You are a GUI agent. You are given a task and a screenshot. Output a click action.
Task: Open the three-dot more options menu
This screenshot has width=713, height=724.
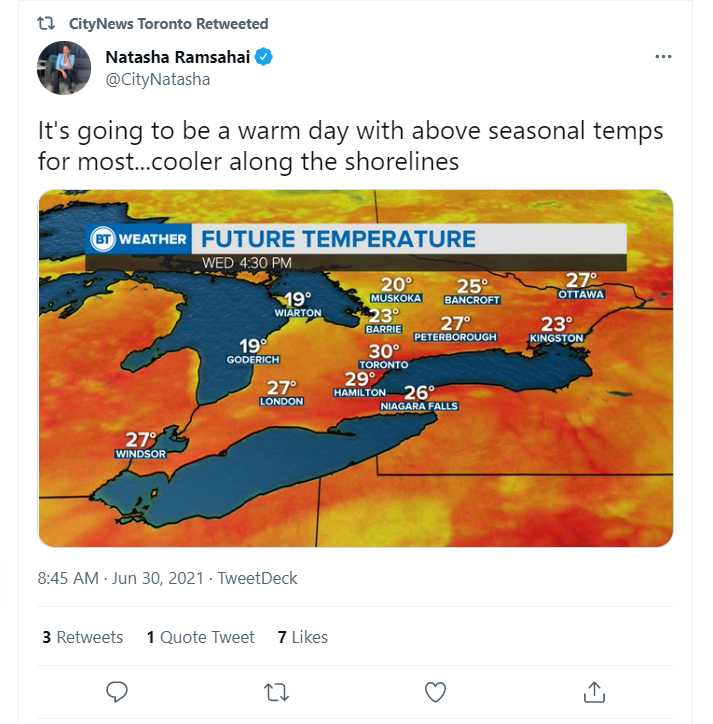(663, 56)
